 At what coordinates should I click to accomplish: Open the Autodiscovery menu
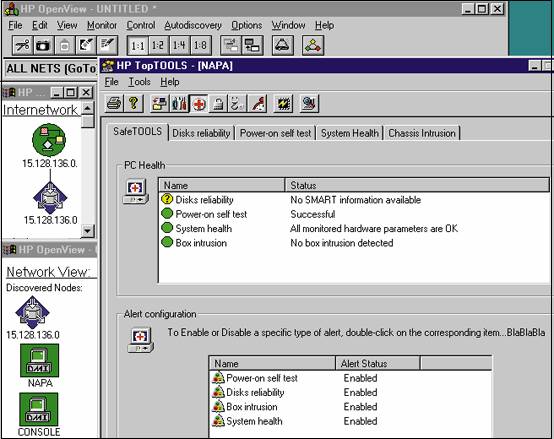click(x=193, y=25)
